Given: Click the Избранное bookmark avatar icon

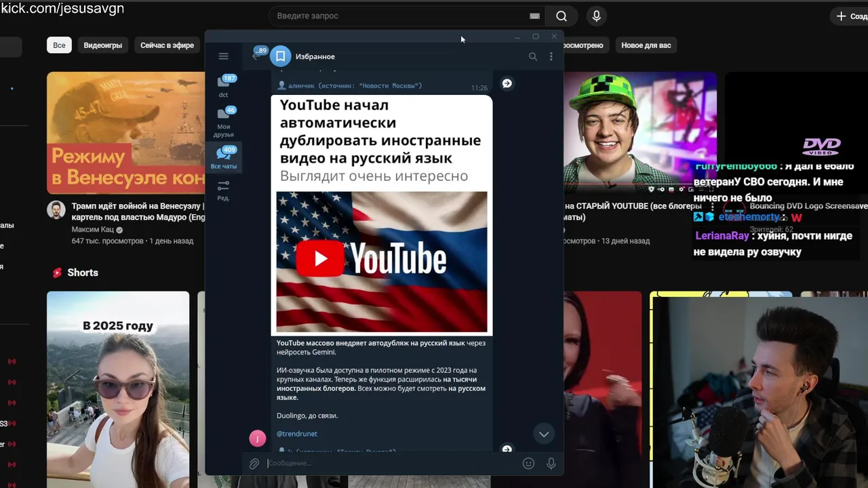Looking at the screenshot, I should pos(280,56).
